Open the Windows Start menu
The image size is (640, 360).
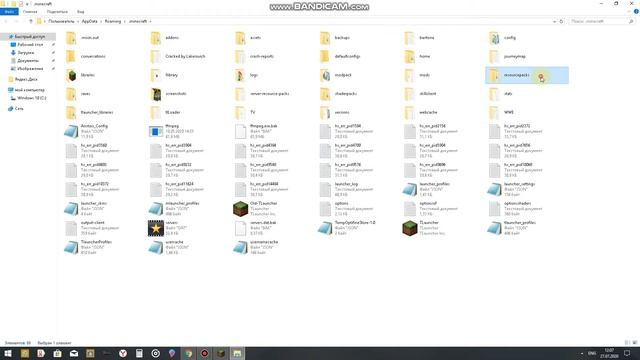pos(8,353)
